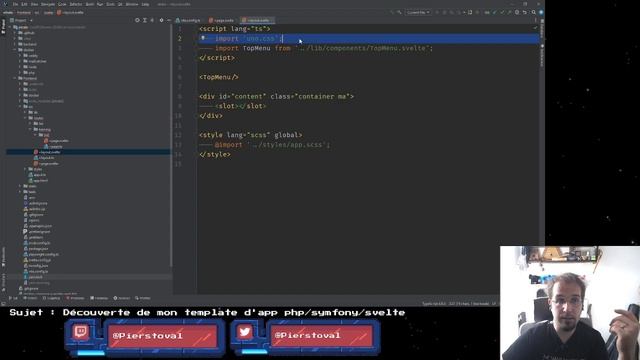Click the @import app.scss line
This screenshot has width=640, height=360.
(x=272, y=145)
